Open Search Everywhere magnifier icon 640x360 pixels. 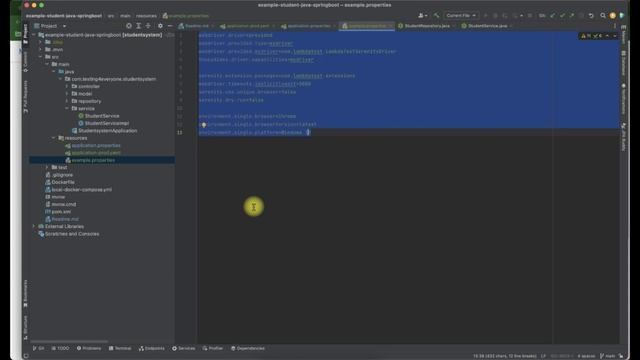[x=603, y=16]
